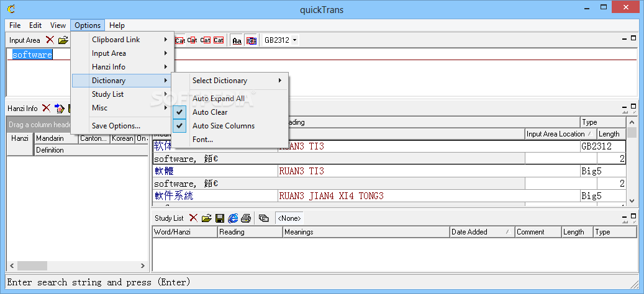Expand the Study List submenu in Options
Viewport: 644px width, 294px height.
pos(122,94)
